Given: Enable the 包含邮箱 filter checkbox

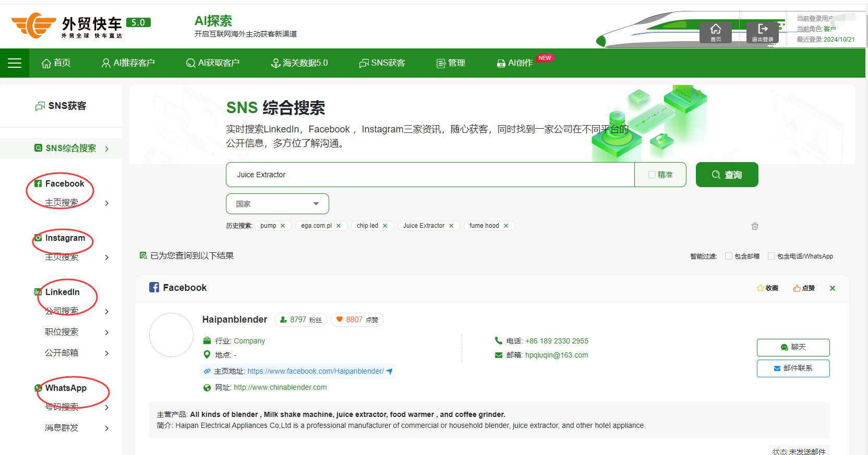Looking at the screenshot, I should point(729,256).
